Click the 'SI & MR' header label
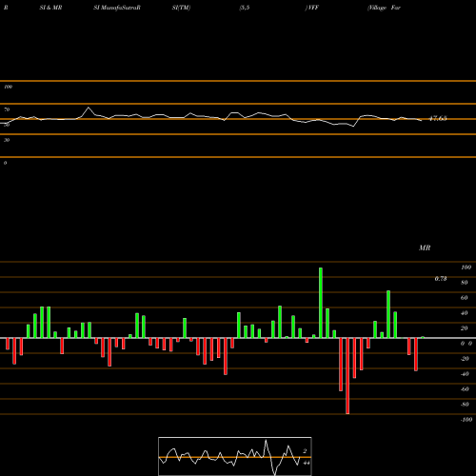Screen dimensions: 476x476 coord(50,8)
